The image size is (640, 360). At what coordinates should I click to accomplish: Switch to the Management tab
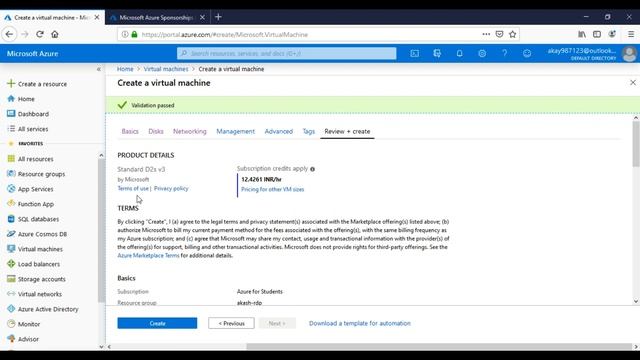(236, 131)
